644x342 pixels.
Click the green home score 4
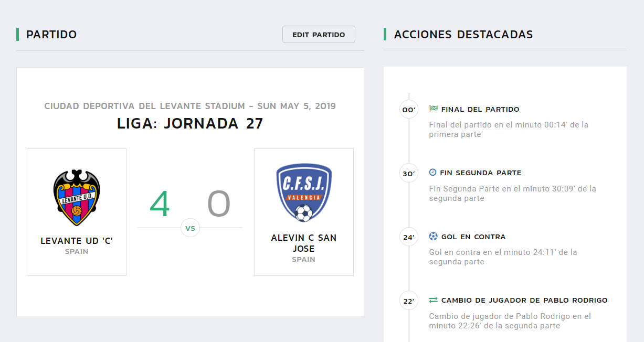pos(160,205)
